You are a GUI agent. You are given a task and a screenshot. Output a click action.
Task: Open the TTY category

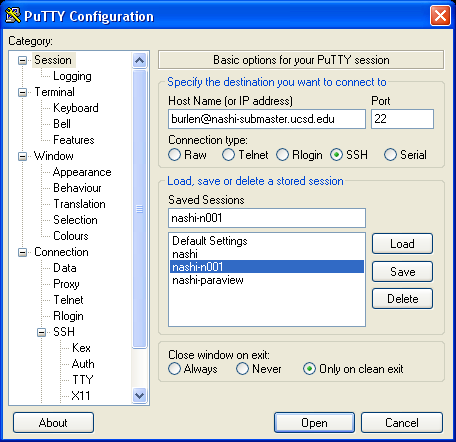point(82,380)
